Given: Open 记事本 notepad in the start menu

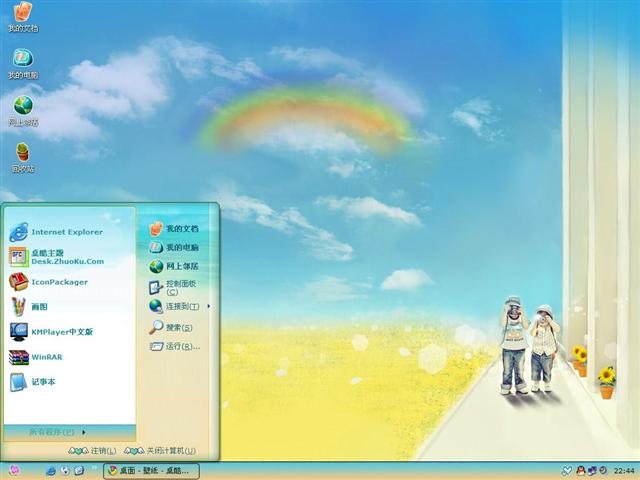Looking at the screenshot, I should point(33,382).
